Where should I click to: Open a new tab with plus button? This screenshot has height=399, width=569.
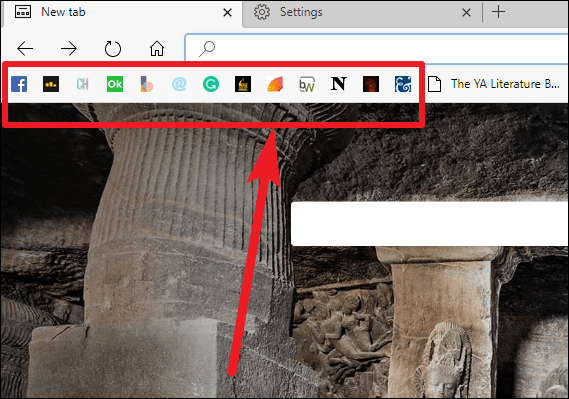coord(498,12)
